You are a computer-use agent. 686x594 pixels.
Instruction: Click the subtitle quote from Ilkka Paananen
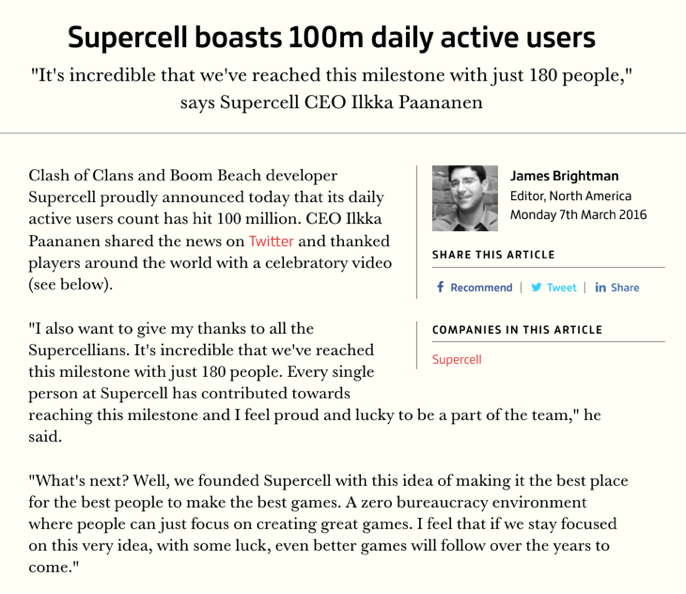click(x=331, y=87)
